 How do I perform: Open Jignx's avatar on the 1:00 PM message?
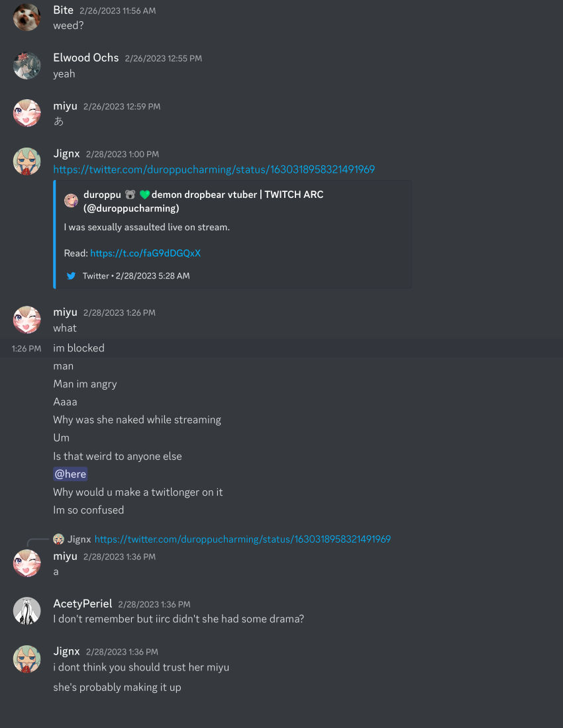coord(26,161)
